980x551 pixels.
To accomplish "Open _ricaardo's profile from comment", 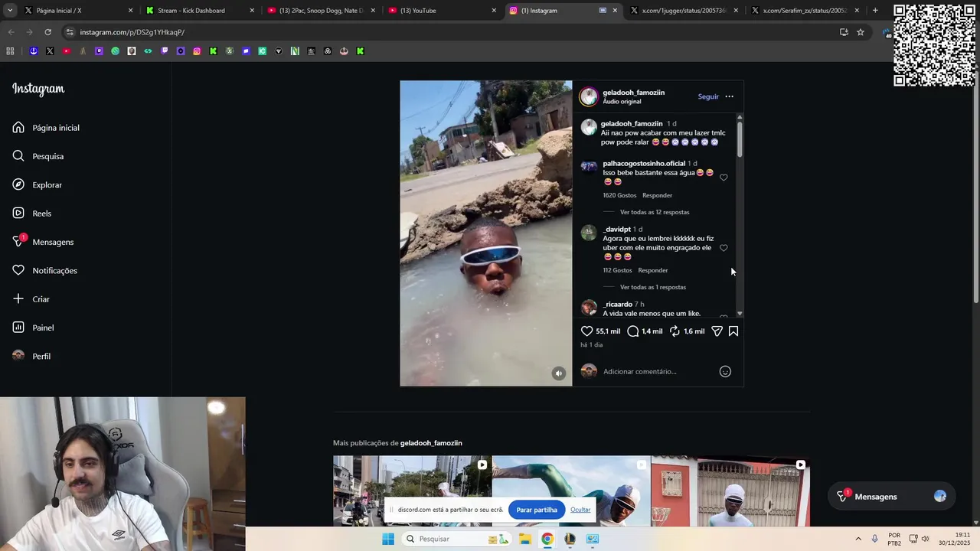I will (x=617, y=305).
